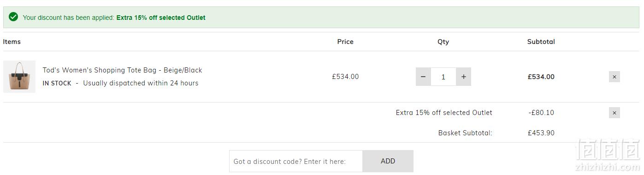Decrease quantity with the minus button
This screenshot has width=644, height=175.
pyautogui.click(x=423, y=77)
